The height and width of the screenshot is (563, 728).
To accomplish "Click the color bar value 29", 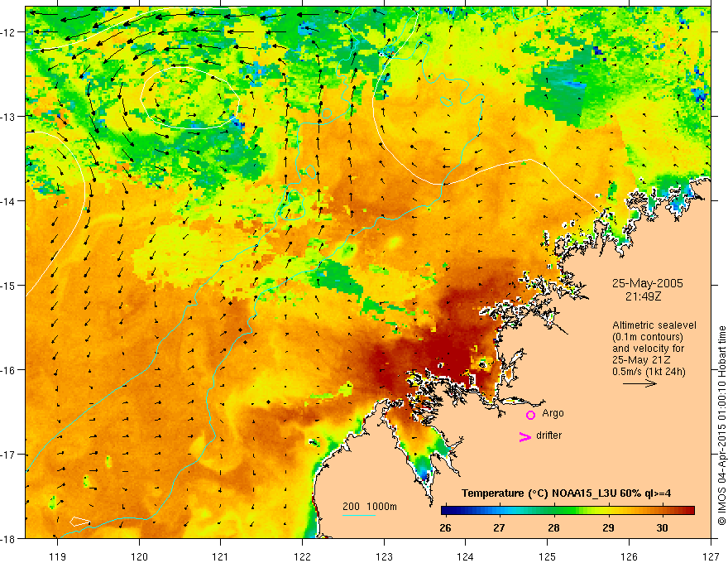I will coord(608,527).
